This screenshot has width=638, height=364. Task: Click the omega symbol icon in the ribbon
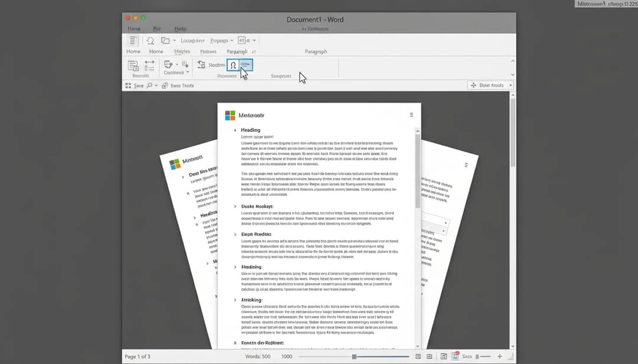pos(233,65)
